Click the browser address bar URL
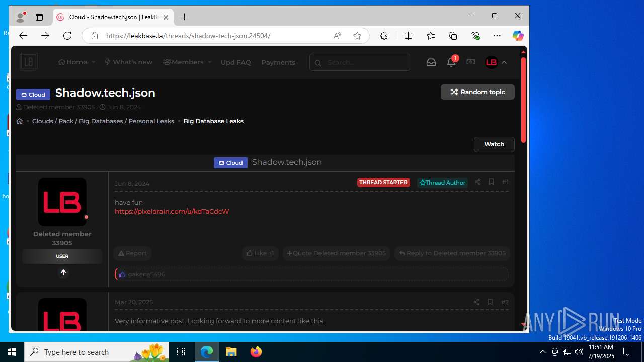The image size is (644, 362). (x=188, y=36)
